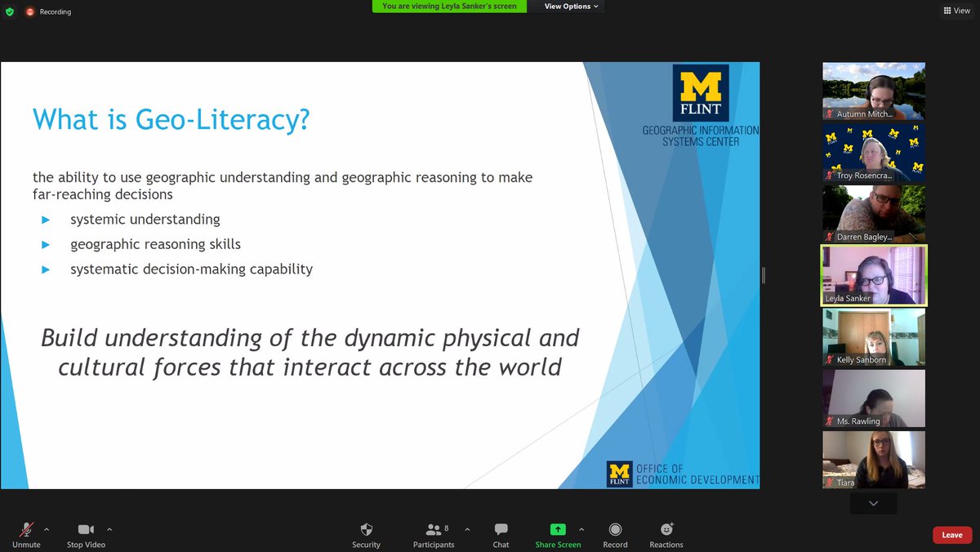The width and height of the screenshot is (980, 552).
Task: Toggle Stop Video off
Action: pos(86,534)
